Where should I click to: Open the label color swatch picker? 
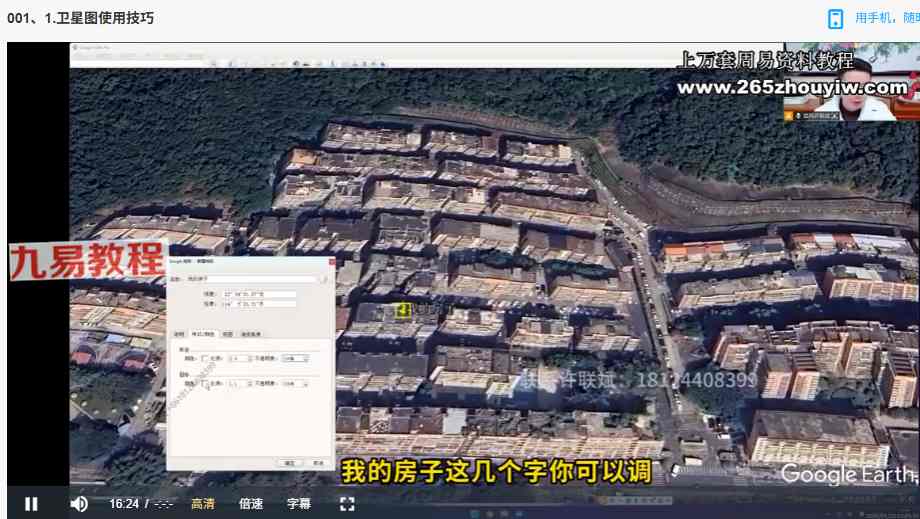point(205,357)
